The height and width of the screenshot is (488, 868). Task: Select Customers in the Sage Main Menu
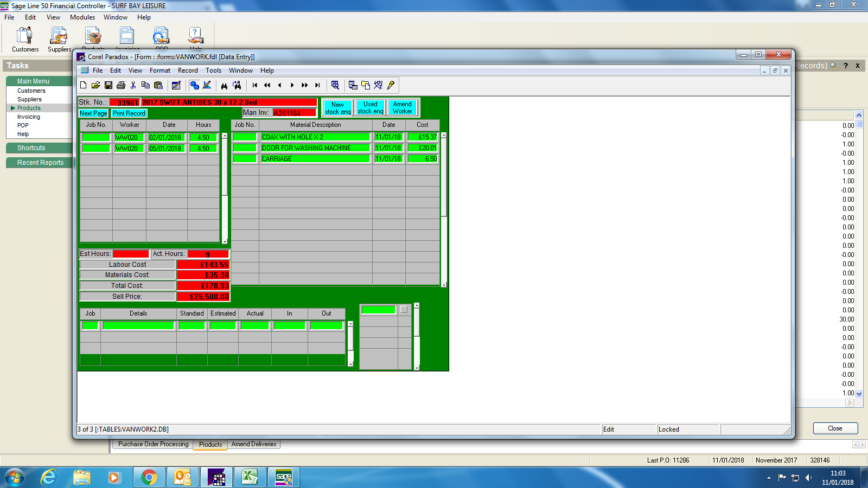tap(31, 91)
